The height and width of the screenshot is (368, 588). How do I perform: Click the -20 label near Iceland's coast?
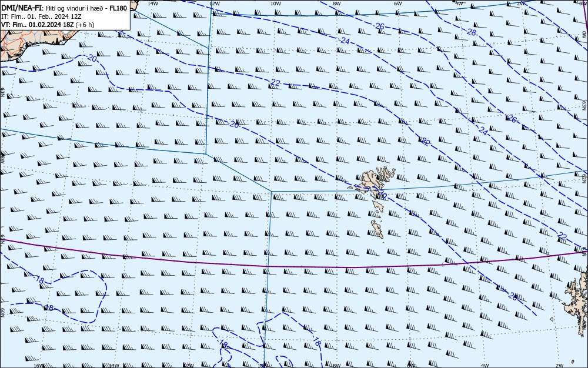[92, 58]
